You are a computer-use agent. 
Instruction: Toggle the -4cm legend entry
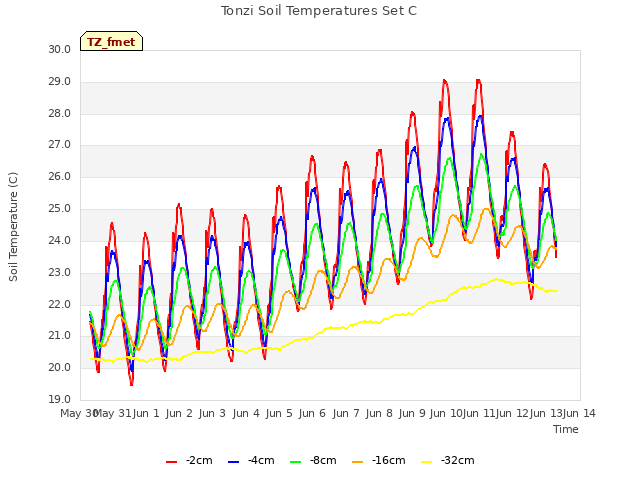tap(251, 461)
